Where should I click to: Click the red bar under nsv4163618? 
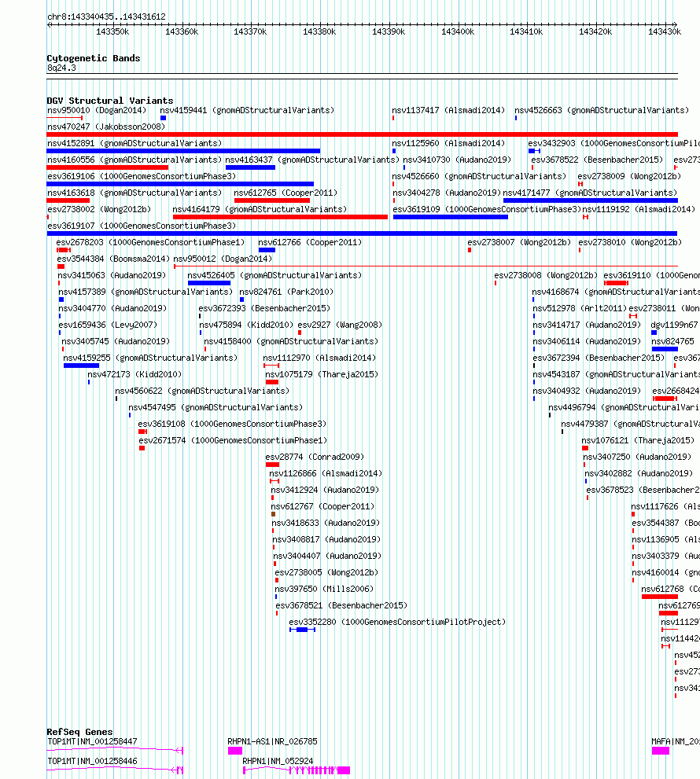68,200
